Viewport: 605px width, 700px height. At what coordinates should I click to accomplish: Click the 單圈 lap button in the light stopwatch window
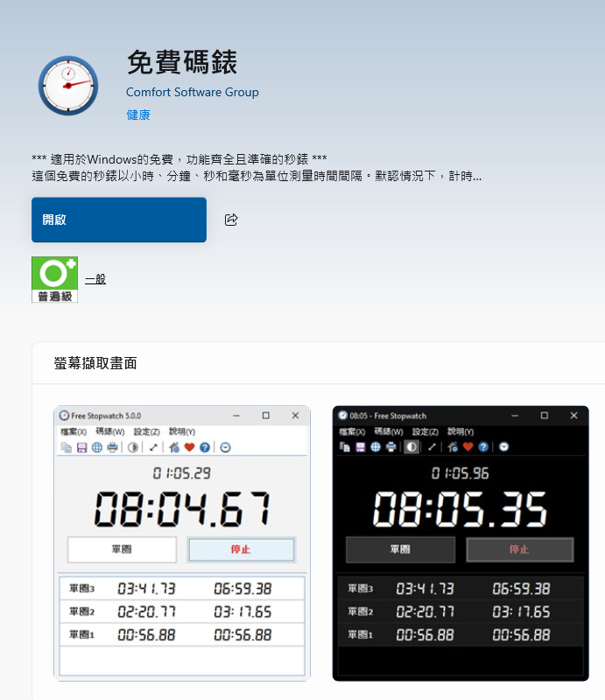pos(122,549)
